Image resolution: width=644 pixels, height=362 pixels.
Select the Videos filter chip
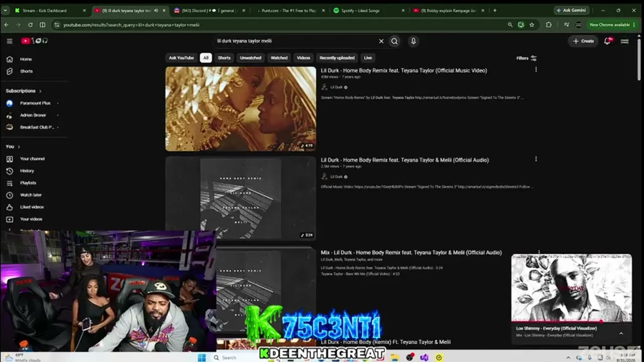(303, 58)
